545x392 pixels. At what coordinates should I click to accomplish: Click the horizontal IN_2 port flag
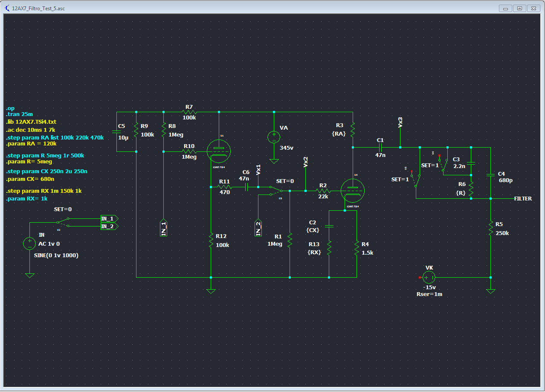(x=109, y=226)
